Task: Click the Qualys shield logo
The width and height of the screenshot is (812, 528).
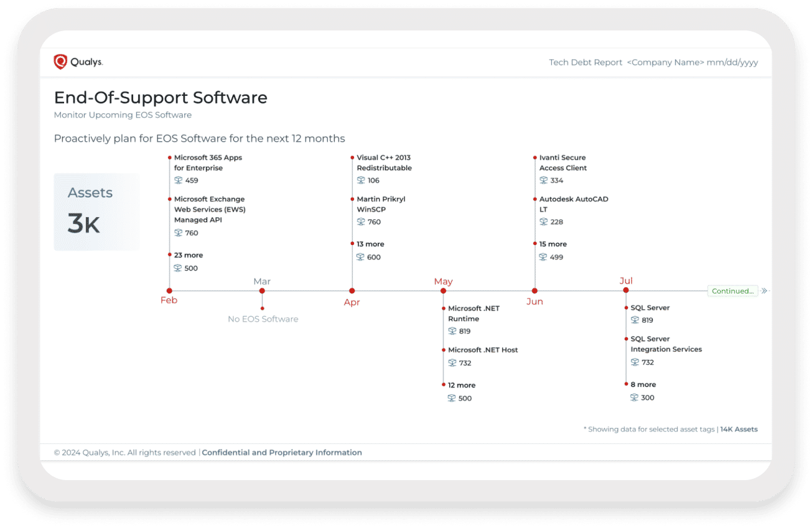Action: pos(60,62)
